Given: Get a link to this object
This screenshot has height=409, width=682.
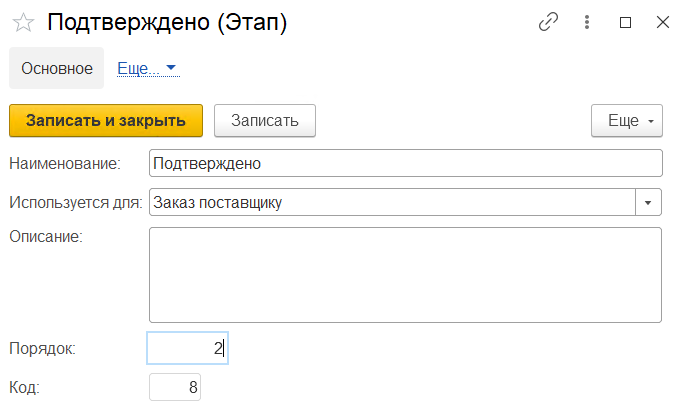Looking at the screenshot, I should tap(548, 23).
